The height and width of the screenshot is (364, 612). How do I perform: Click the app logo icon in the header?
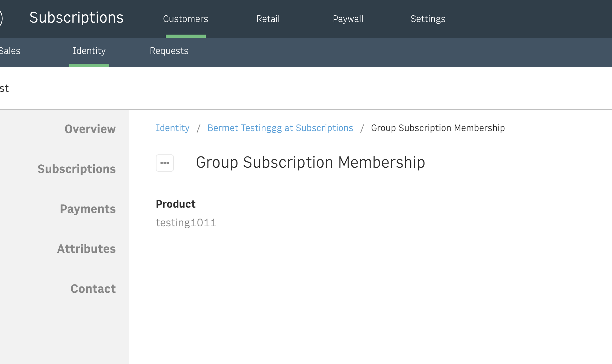click(1, 18)
